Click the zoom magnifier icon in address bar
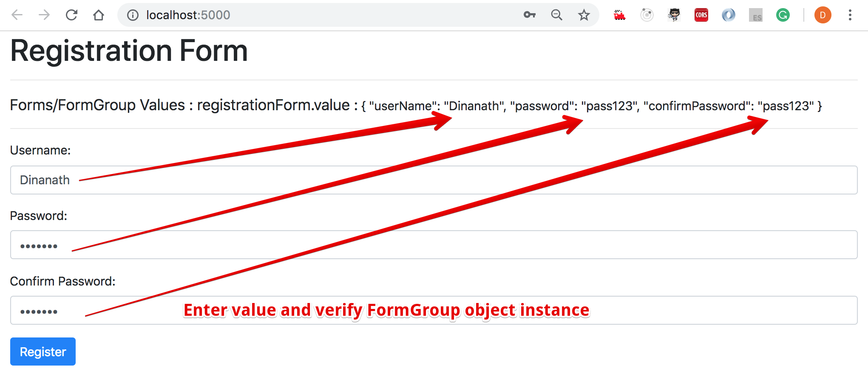 pyautogui.click(x=557, y=15)
